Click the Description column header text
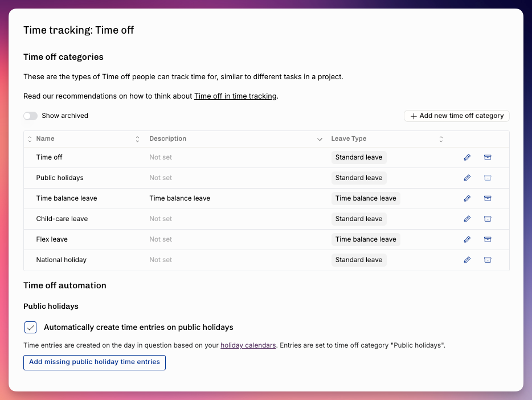This screenshot has height=400, width=532. pyautogui.click(x=167, y=139)
